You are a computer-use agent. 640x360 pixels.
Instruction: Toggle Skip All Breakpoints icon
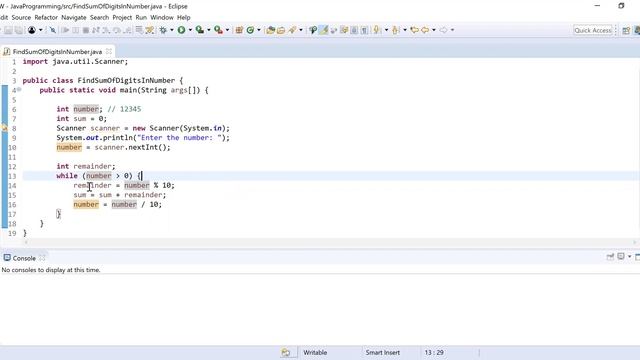53,30
